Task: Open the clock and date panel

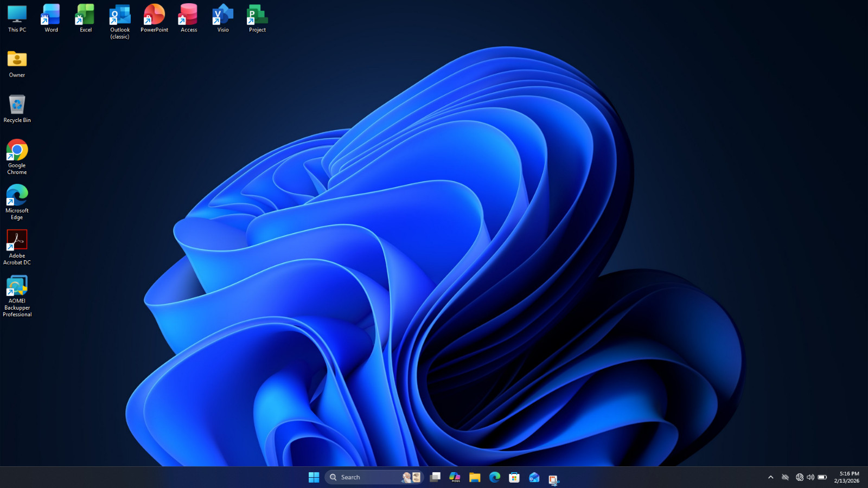Action: 847,477
